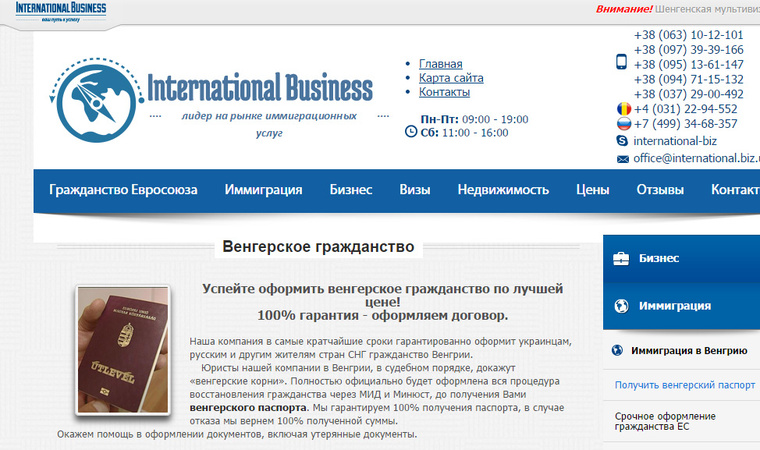Click the globe compass logo emblem
The width and height of the screenshot is (760, 450).
click(x=96, y=100)
